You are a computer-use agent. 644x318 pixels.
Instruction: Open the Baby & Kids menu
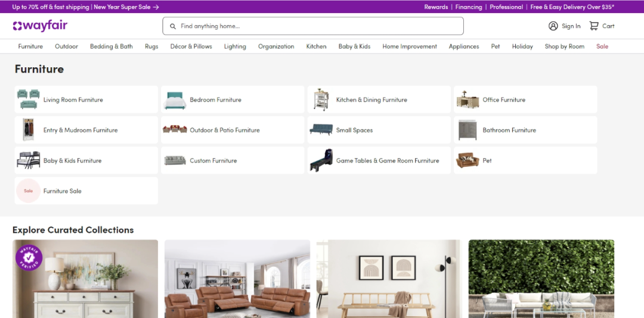click(354, 46)
